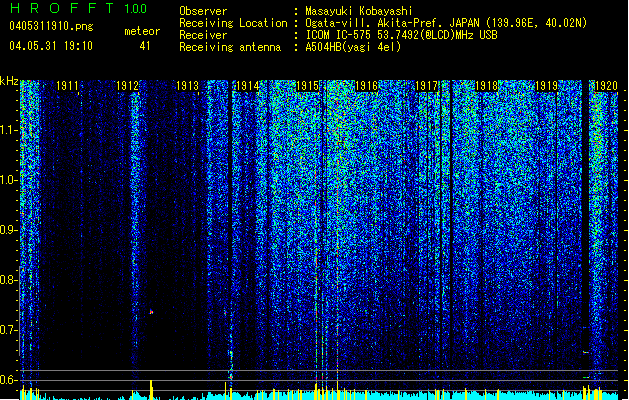Image resolution: width=629 pixels, height=400 pixels.
Task: Click the 1915 time marker
Action: pos(307,86)
